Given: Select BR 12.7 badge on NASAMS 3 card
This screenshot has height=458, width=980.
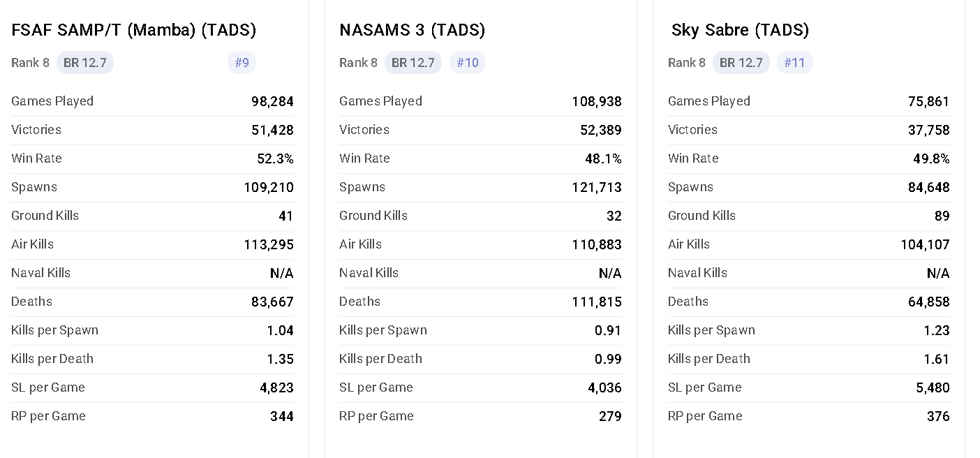Looking at the screenshot, I should (413, 63).
